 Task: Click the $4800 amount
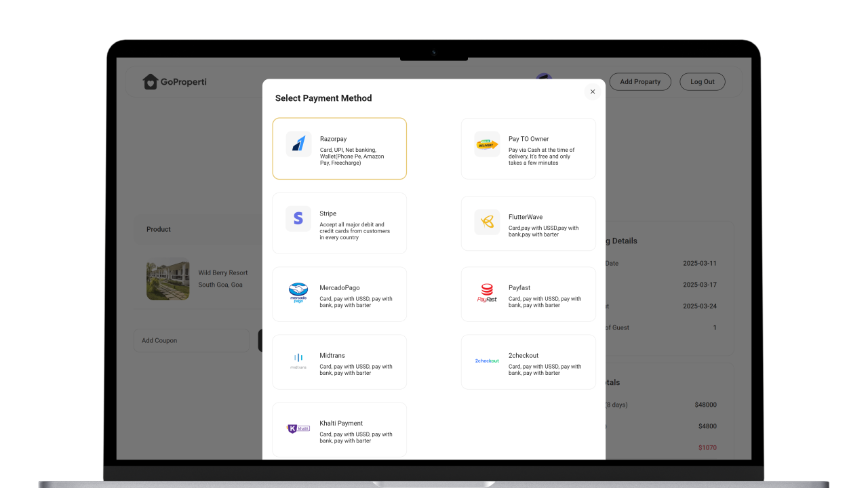pos(707,426)
